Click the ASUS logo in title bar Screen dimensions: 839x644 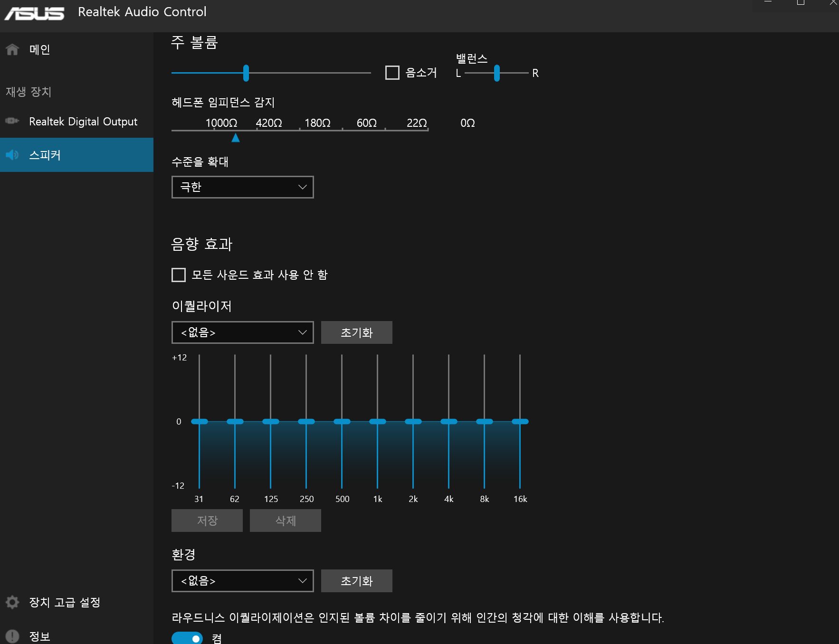tap(34, 13)
